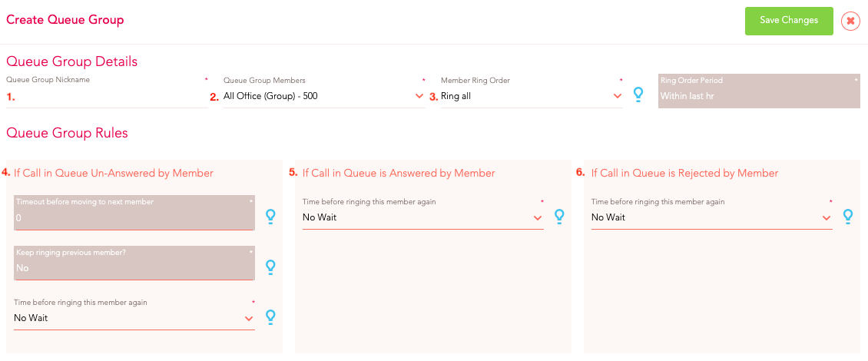The height and width of the screenshot is (361, 868).
Task: Click the Ring Order Period field
Action: (x=759, y=91)
